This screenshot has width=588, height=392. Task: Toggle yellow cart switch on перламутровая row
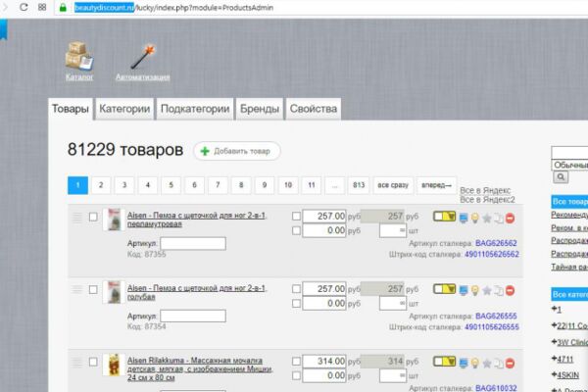pos(444,217)
